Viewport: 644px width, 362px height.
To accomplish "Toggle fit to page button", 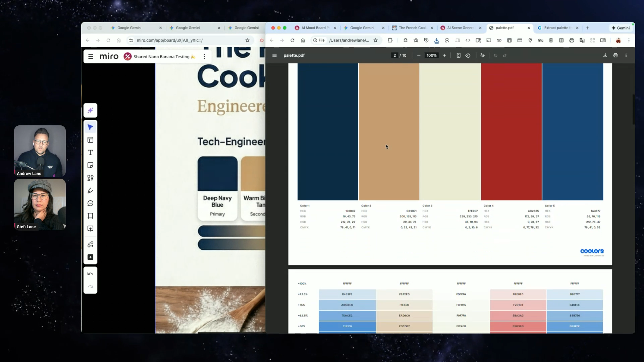I will click(x=458, y=55).
